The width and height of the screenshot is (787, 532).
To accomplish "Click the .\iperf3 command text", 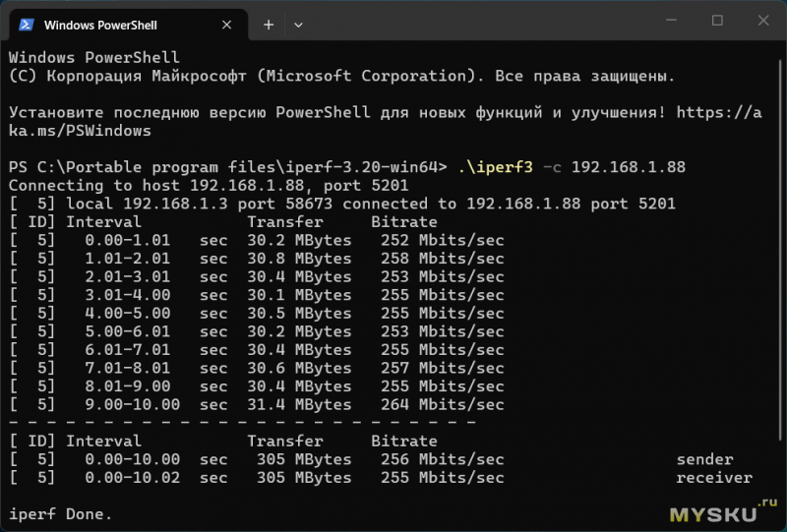I will pyautogui.click(x=495, y=167).
